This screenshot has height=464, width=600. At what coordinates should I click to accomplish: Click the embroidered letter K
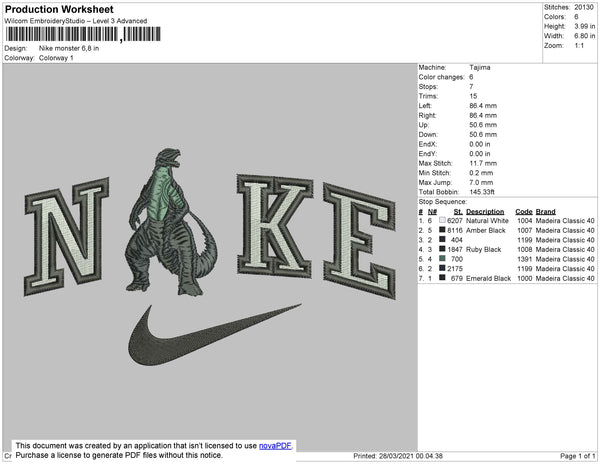coord(274,226)
